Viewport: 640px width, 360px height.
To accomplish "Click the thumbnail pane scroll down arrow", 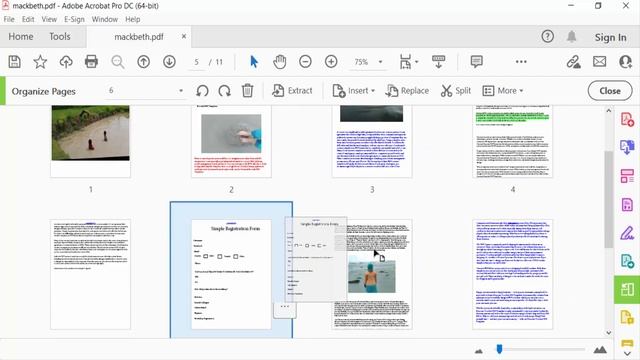I will [x=609, y=333].
